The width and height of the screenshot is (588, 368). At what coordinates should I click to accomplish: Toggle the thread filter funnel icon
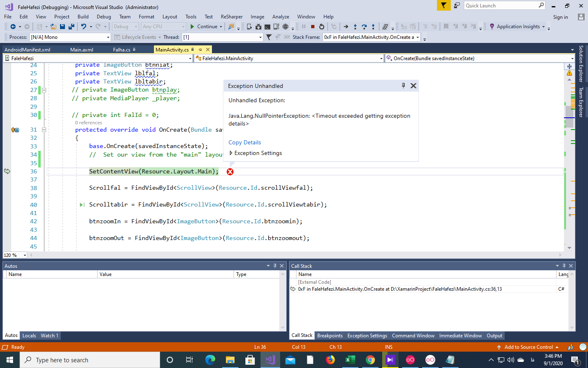coord(269,37)
